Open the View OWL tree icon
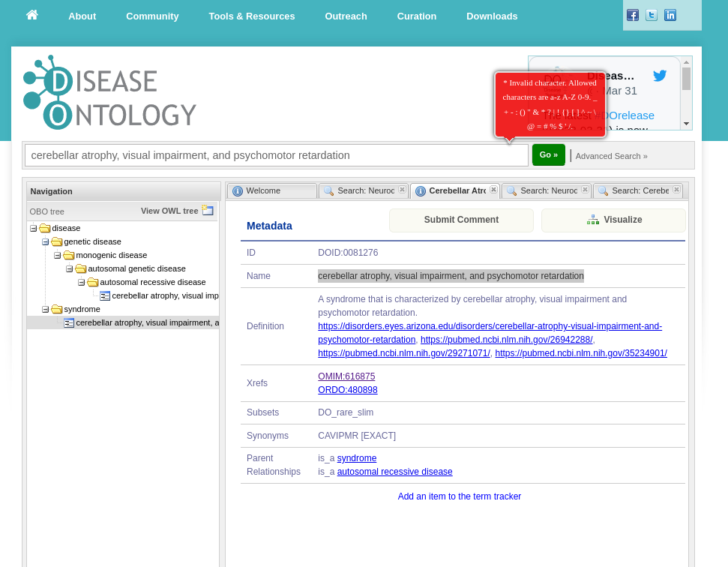 pos(208,211)
